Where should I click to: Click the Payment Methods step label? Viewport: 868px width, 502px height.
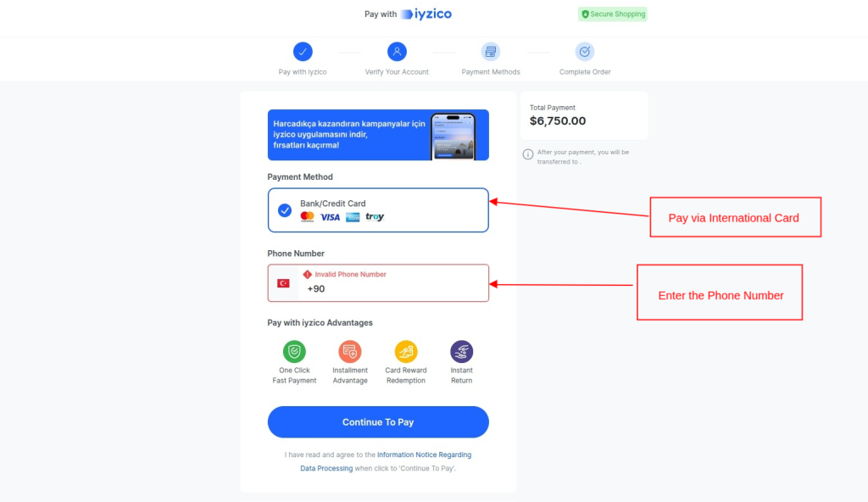(491, 72)
